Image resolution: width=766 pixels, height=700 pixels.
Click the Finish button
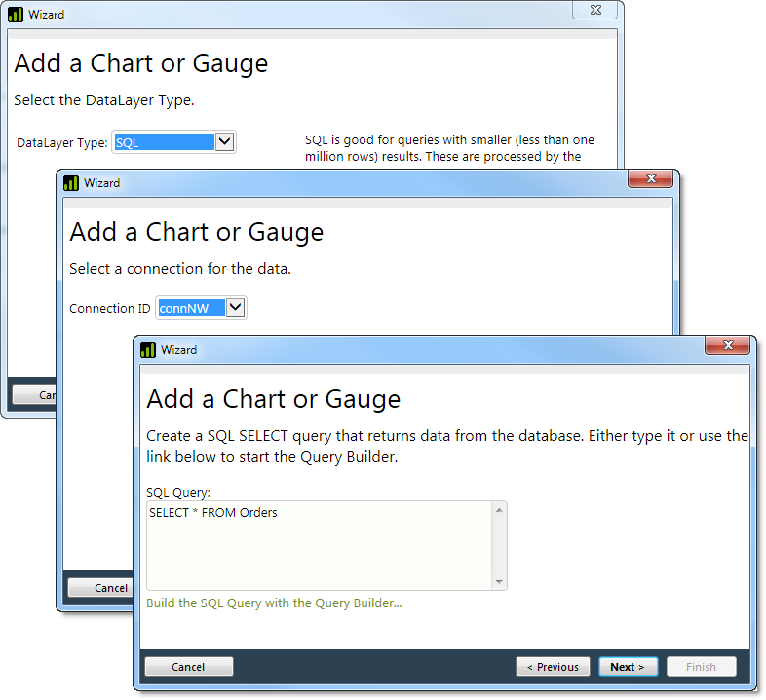pyautogui.click(x=701, y=667)
